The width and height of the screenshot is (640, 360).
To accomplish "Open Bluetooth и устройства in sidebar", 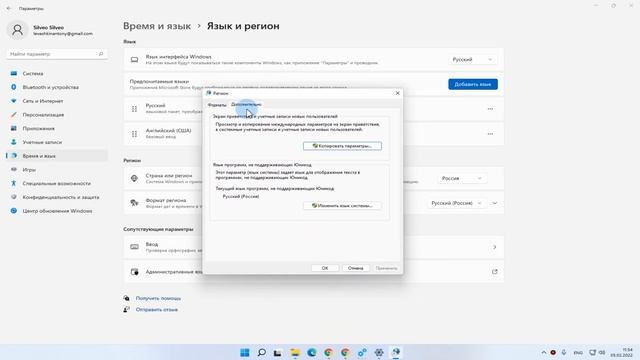I will [57, 87].
